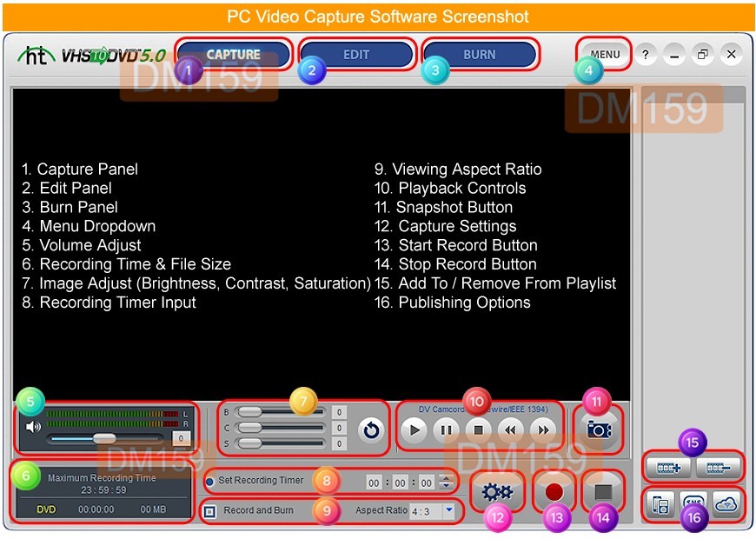Increase recording timer with the up stepper
The width and height of the screenshot is (756, 539).
446,476
